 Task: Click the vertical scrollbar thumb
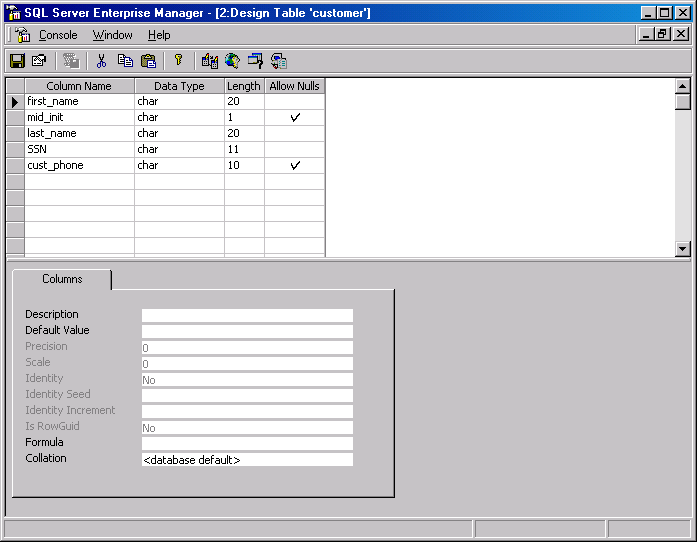683,102
